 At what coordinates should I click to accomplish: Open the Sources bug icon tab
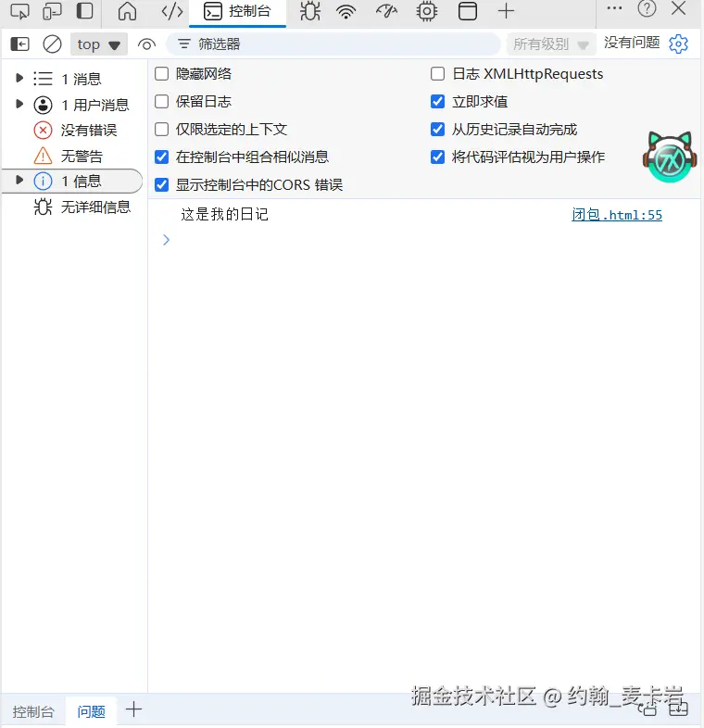coord(310,11)
